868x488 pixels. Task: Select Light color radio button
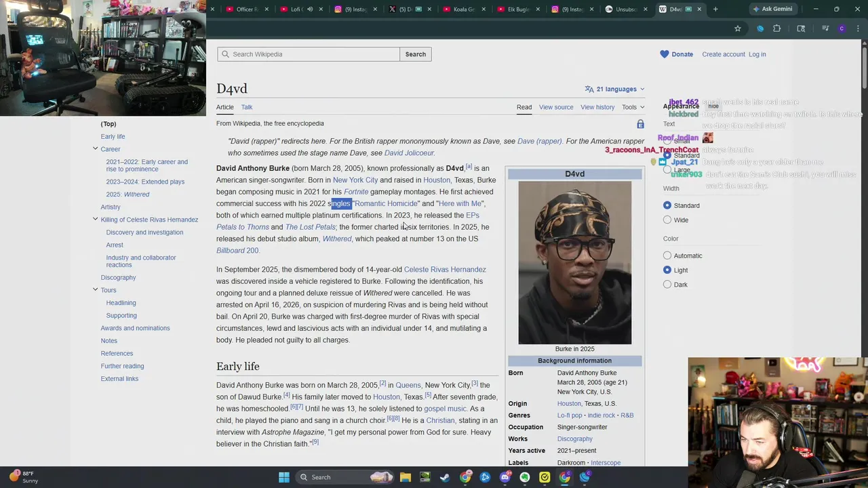[x=667, y=270]
